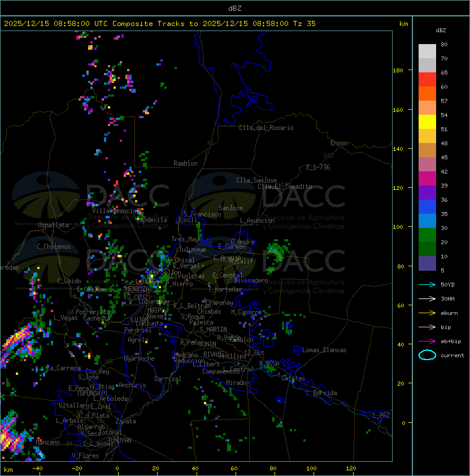This screenshot has height=476, width=470.
Task: Click the 'JUNIN' town label
Action: [x=207, y=344]
